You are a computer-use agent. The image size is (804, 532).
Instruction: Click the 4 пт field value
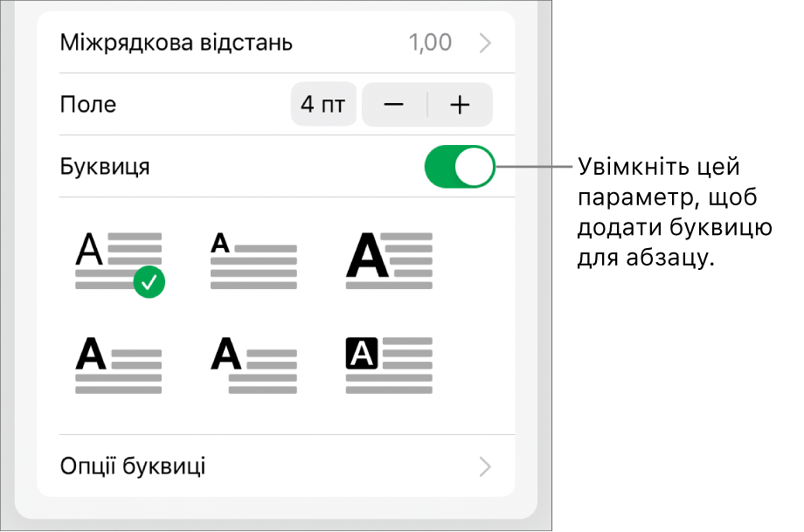click(x=323, y=105)
